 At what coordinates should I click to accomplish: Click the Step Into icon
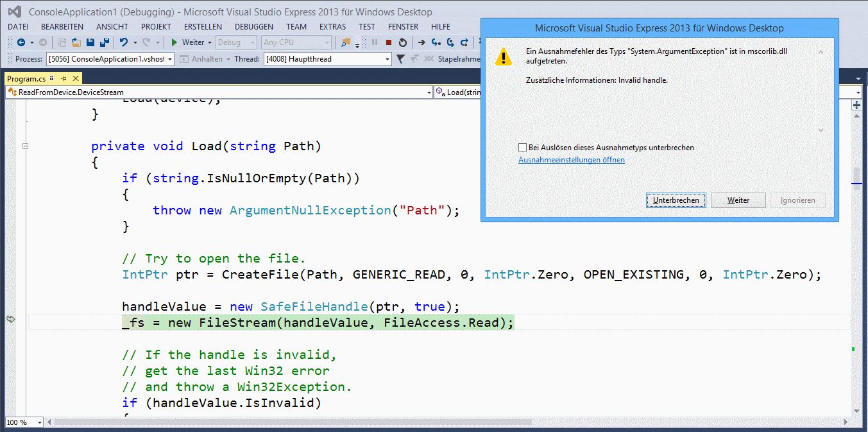click(x=436, y=42)
